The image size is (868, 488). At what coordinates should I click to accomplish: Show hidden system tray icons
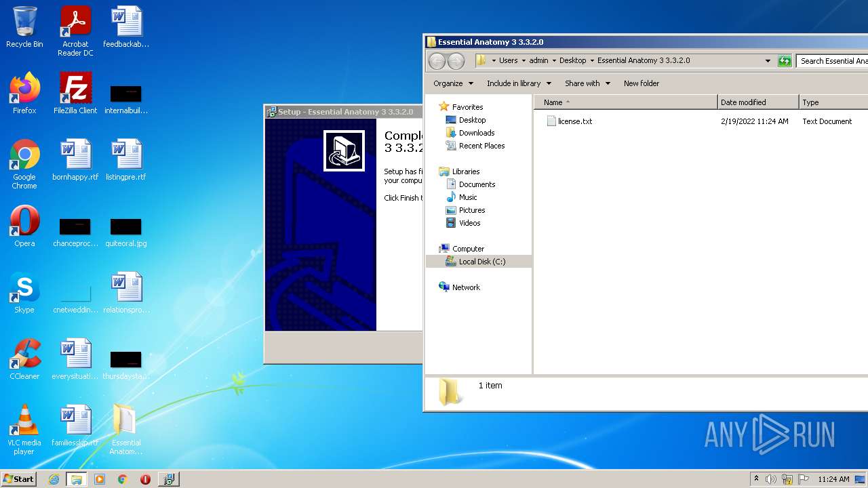756,479
